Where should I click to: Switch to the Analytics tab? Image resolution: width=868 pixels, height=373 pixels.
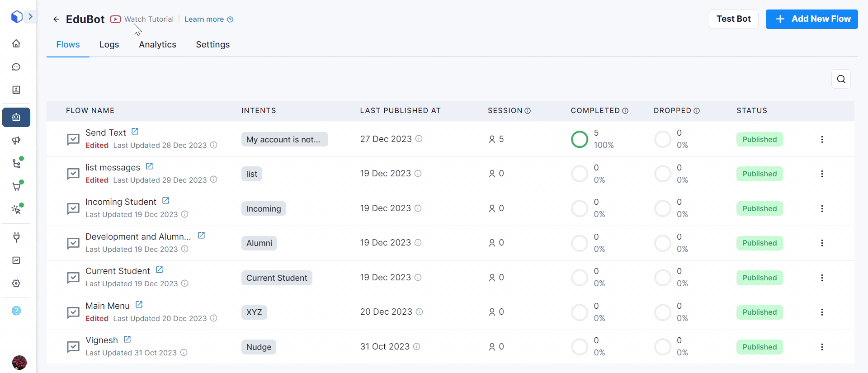pyautogui.click(x=157, y=44)
